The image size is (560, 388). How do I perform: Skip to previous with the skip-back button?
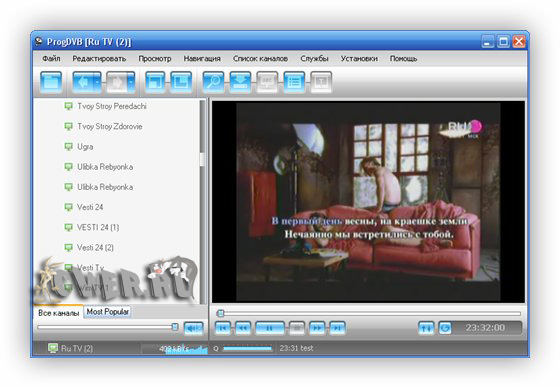point(222,328)
